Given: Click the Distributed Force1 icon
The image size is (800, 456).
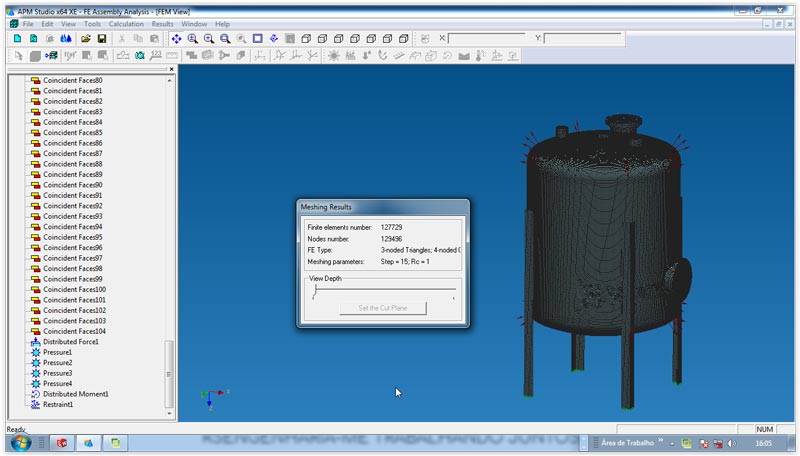Looking at the screenshot, I should 36,342.
